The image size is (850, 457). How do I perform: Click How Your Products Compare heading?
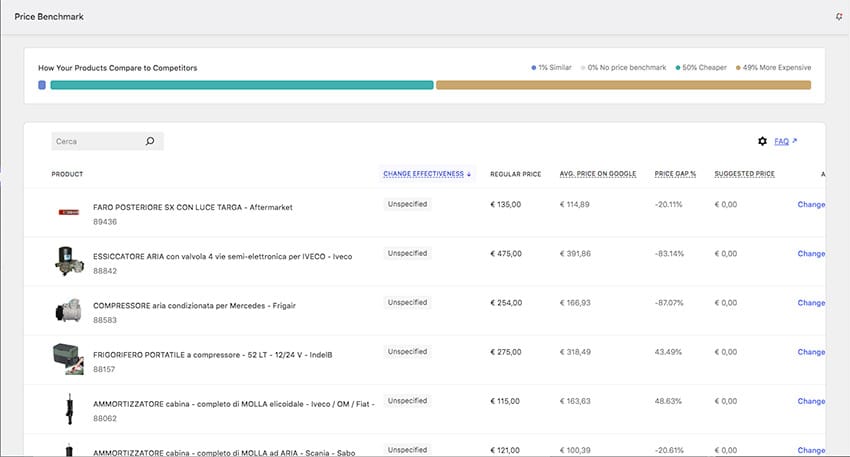(x=118, y=68)
